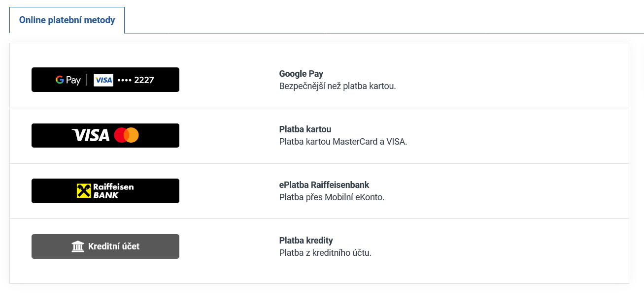This screenshot has height=305, width=644.
Task: Open the Online platební metody tab
Action: tap(67, 20)
